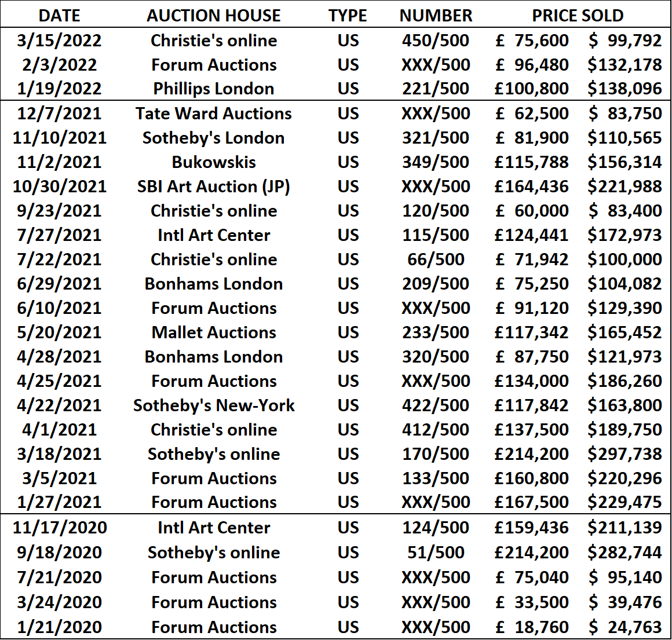Image resolution: width=672 pixels, height=640 pixels.
Task: Click the TYPE column header
Action: (348, 16)
